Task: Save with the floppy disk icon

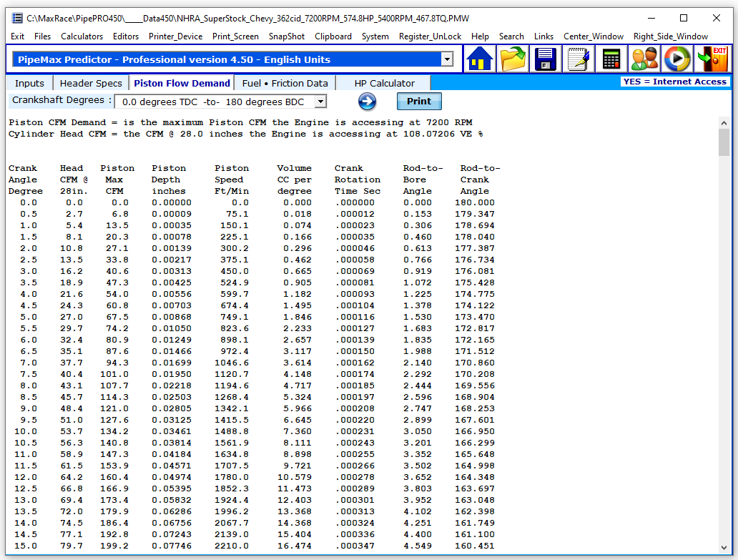Action: [x=546, y=59]
